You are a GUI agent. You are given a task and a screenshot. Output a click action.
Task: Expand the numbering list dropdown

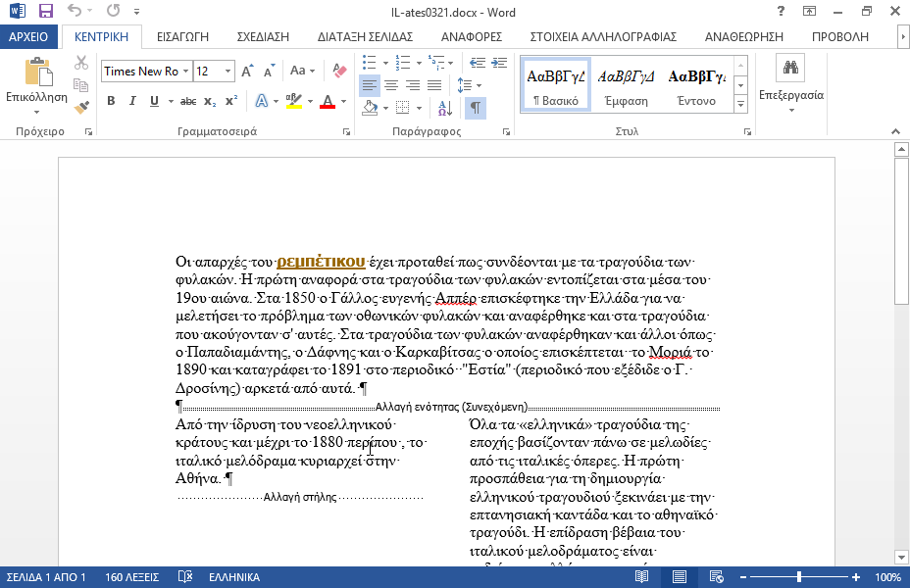pyautogui.click(x=419, y=63)
